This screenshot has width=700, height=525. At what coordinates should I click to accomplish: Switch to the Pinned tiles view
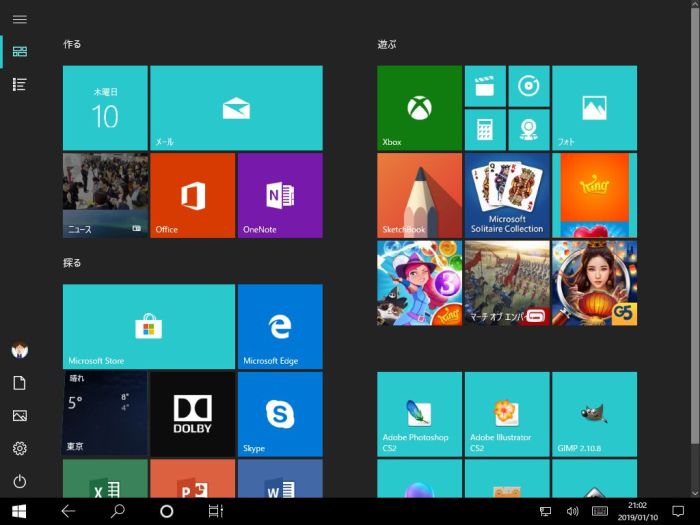pos(20,51)
